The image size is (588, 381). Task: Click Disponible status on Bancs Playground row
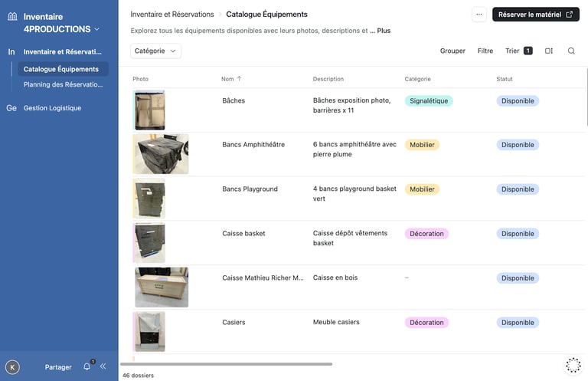pyautogui.click(x=518, y=189)
